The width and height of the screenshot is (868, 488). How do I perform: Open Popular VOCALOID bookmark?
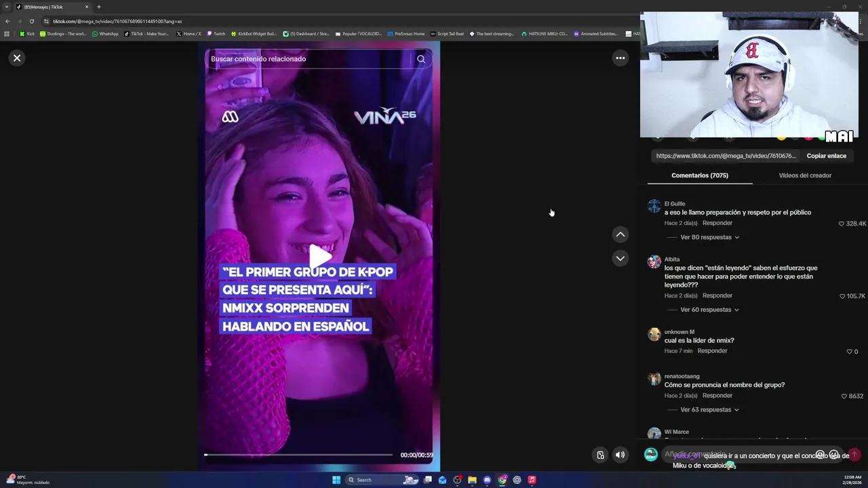click(359, 34)
